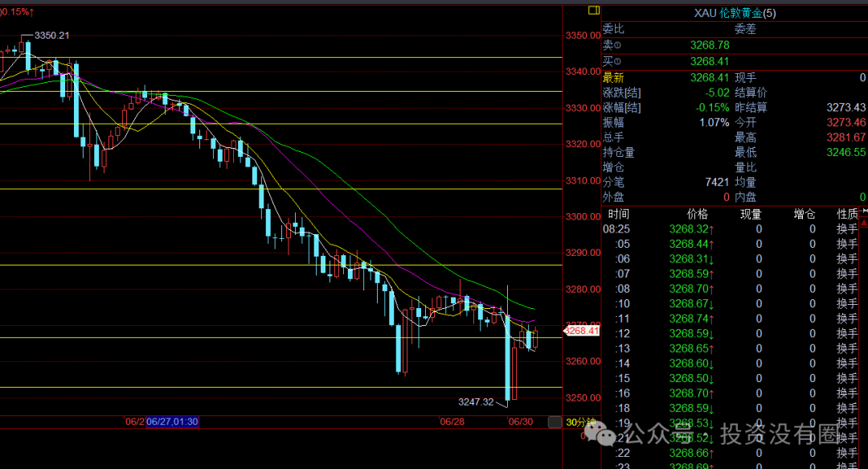The image size is (868, 469).
Task: Click the 3273.46 open price
Action: coord(845,122)
